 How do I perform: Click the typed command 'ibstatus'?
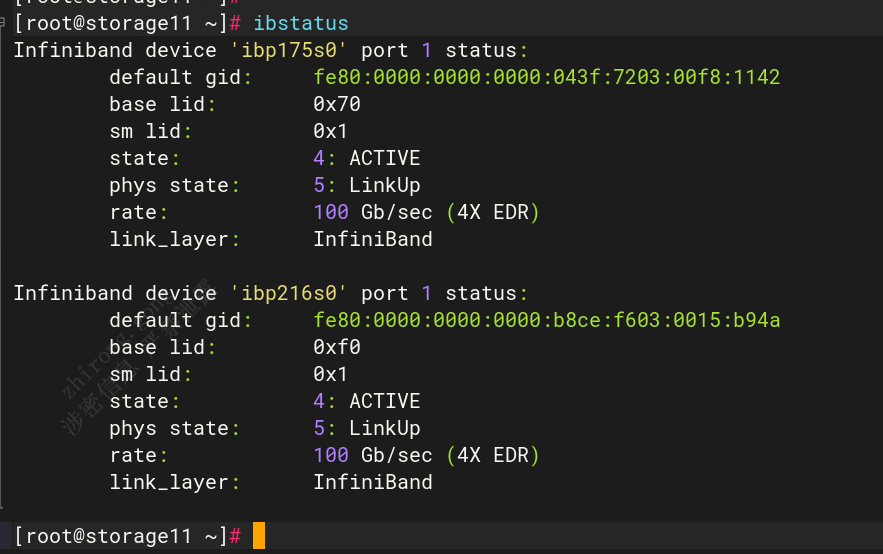301,23
